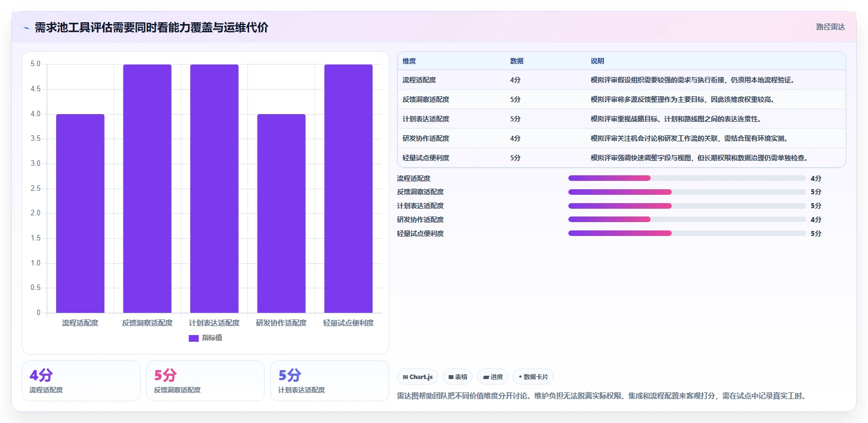The height and width of the screenshot is (423, 868).
Task: Click the 5分 value beside the 反馈洞察适配度 progress bar
Action: coord(816,192)
